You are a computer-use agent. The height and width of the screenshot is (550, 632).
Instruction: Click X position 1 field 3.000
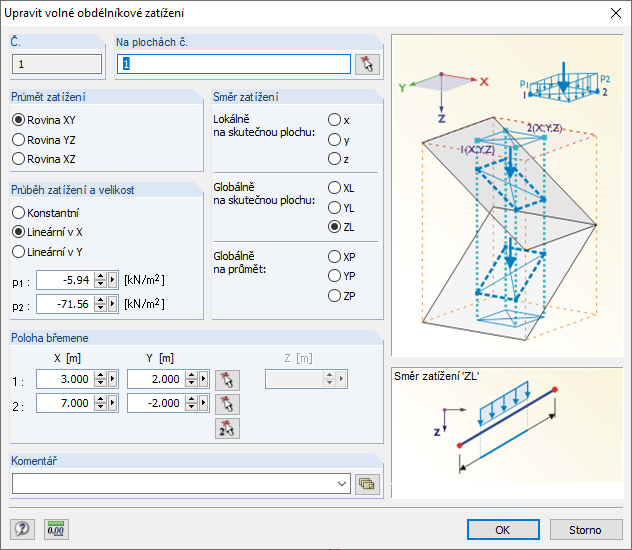point(65,379)
